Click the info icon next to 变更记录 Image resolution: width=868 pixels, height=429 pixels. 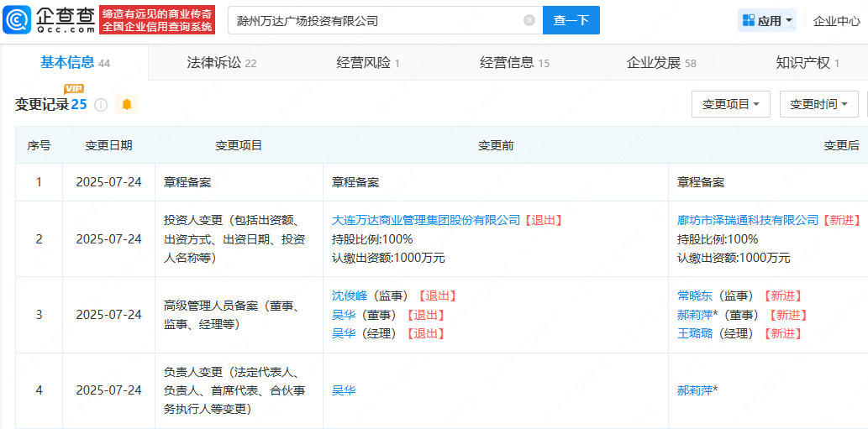point(101,104)
